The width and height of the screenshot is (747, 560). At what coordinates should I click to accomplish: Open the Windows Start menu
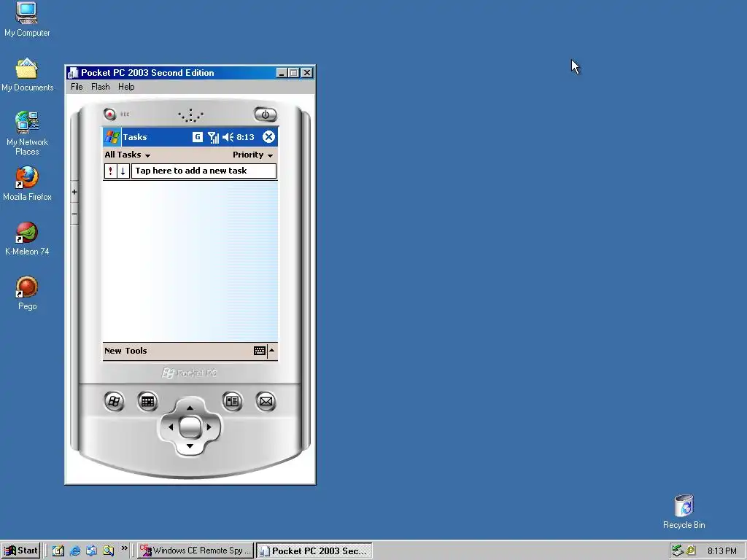pos(20,551)
